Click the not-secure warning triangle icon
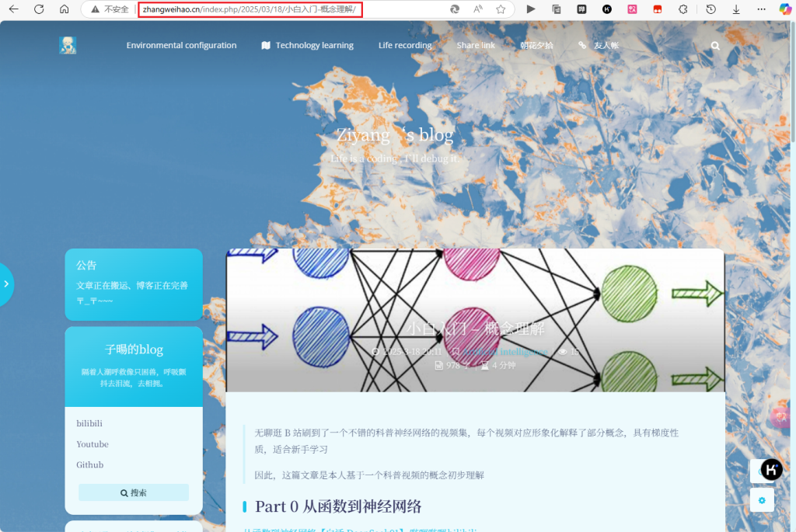 click(x=95, y=9)
